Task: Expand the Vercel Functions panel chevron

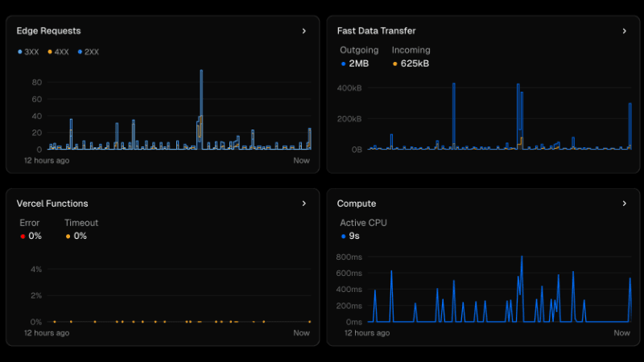Action: 303,204
